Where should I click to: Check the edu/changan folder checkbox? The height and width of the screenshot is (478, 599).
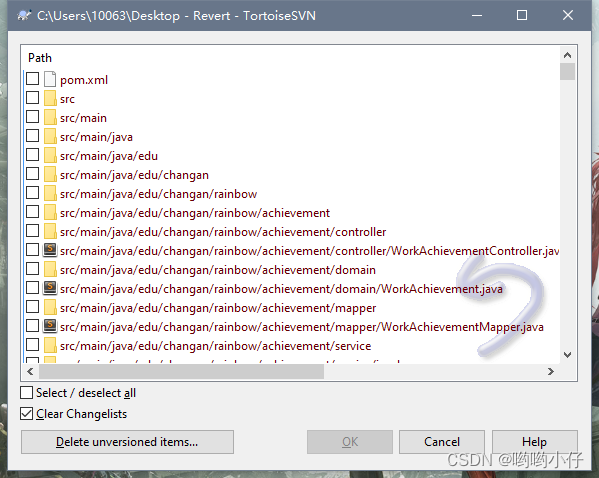(x=32, y=174)
